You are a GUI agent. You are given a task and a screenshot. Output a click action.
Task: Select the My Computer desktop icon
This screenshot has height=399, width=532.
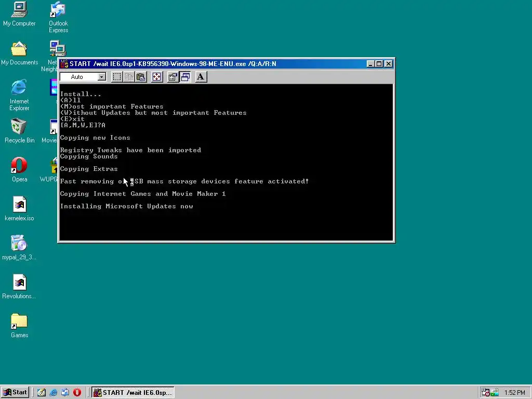tap(19, 14)
